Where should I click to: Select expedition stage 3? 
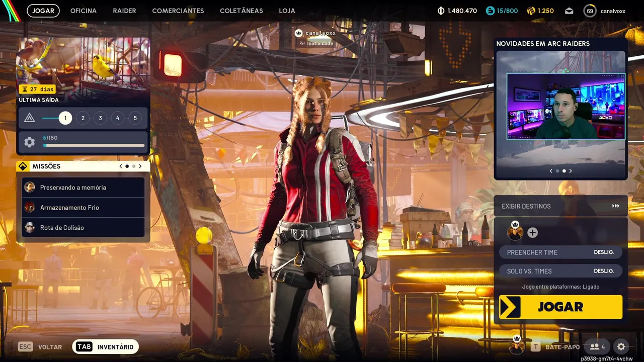pyautogui.click(x=100, y=118)
